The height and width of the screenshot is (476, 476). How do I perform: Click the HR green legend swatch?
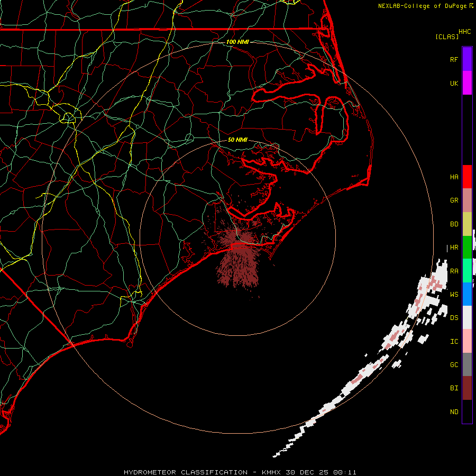[467, 248]
